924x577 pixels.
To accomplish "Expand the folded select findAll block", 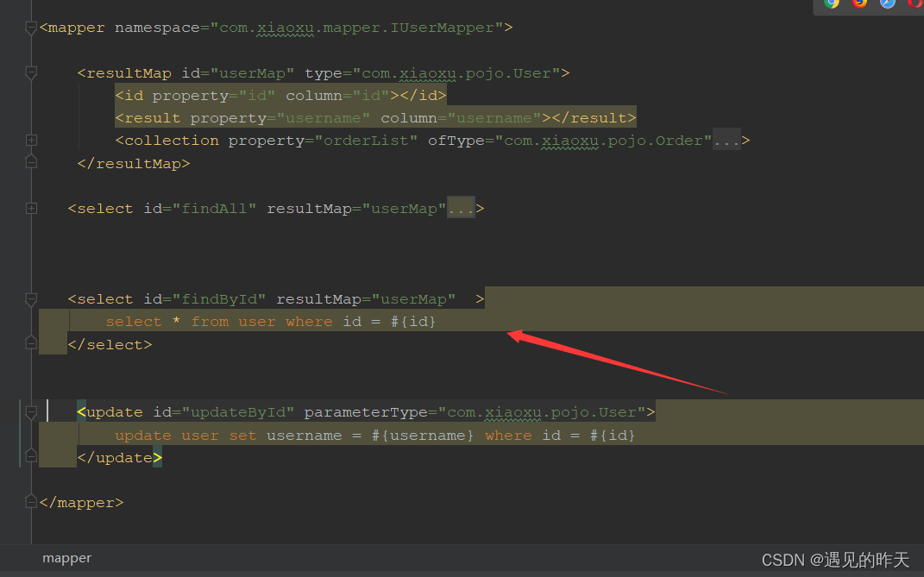I will tap(31, 208).
